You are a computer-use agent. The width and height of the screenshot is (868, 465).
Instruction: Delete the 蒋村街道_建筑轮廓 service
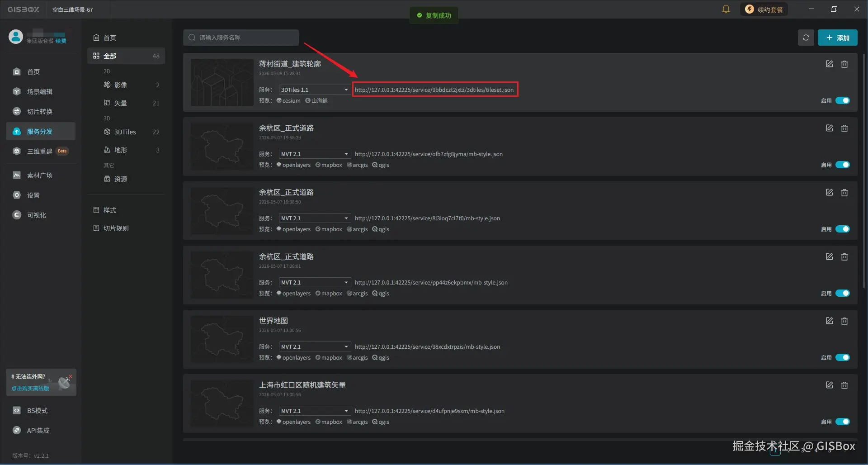point(844,64)
